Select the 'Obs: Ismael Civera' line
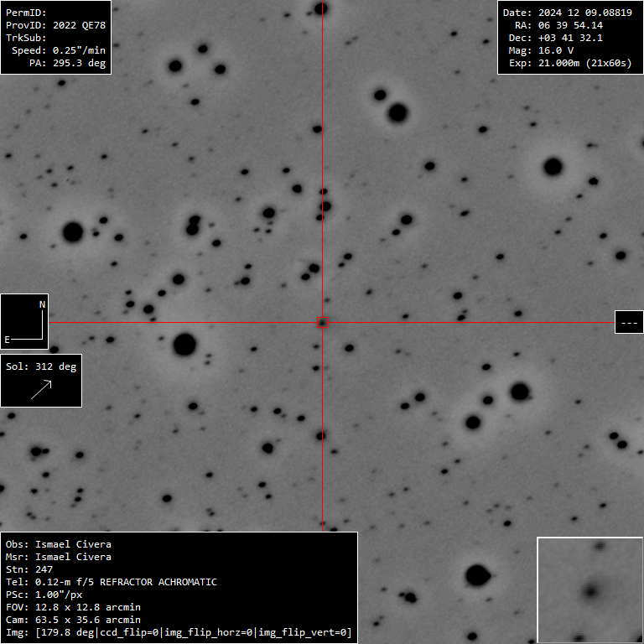This screenshot has width=644, height=644. click(x=59, y=544)
